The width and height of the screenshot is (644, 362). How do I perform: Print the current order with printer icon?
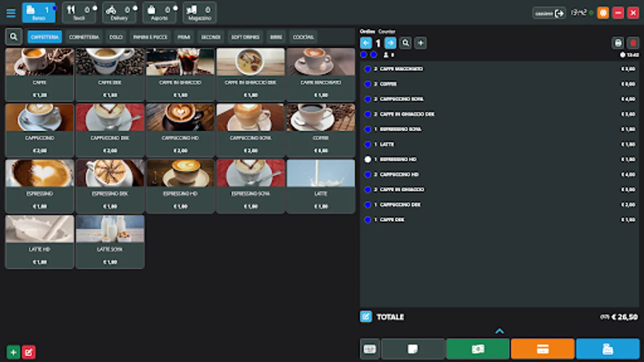pos(618,43)
